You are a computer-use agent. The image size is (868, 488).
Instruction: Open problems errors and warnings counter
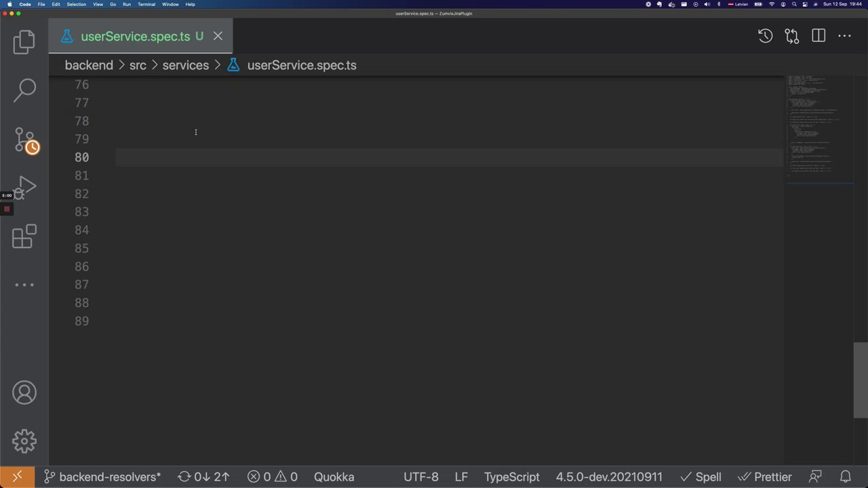[x=272, y=477]
